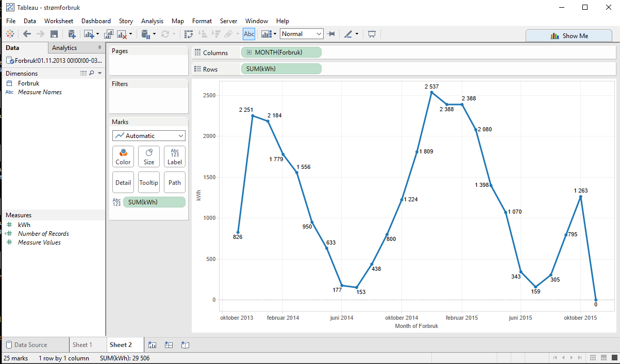The image size is (620, 364).
Task: Click the Month of Forbruk axis title
Action: [416, 326]
